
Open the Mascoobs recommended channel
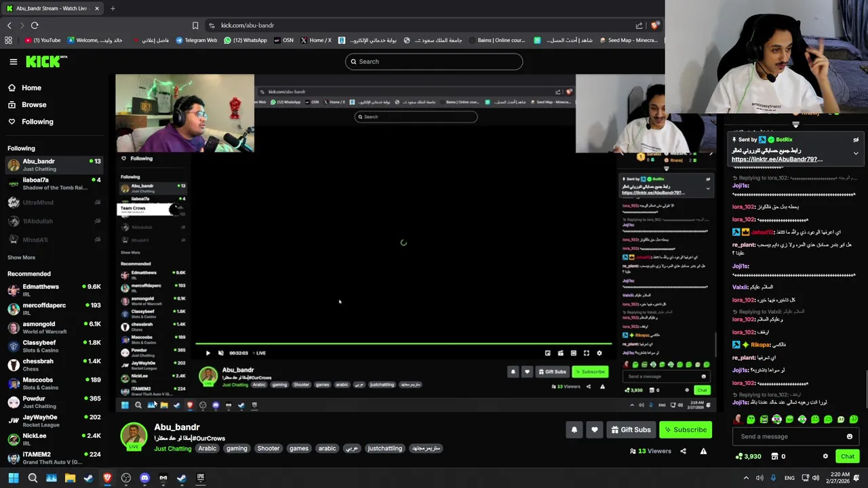tap(54, 383)
